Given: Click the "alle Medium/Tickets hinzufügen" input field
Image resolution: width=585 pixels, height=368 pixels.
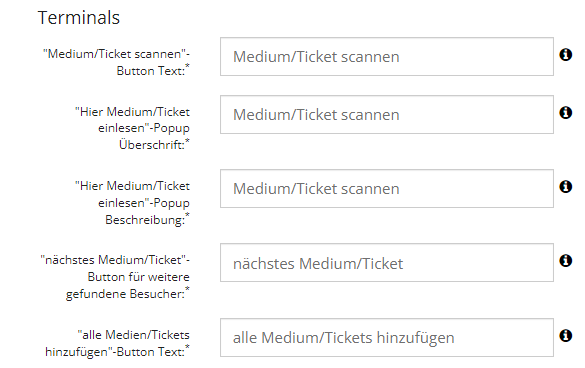Looking at the screenshot, I should point(387,337).
